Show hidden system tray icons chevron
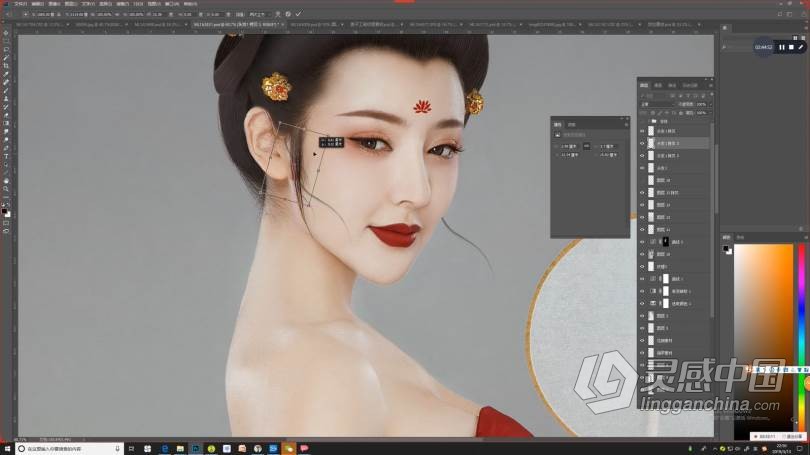 [715, 449]
